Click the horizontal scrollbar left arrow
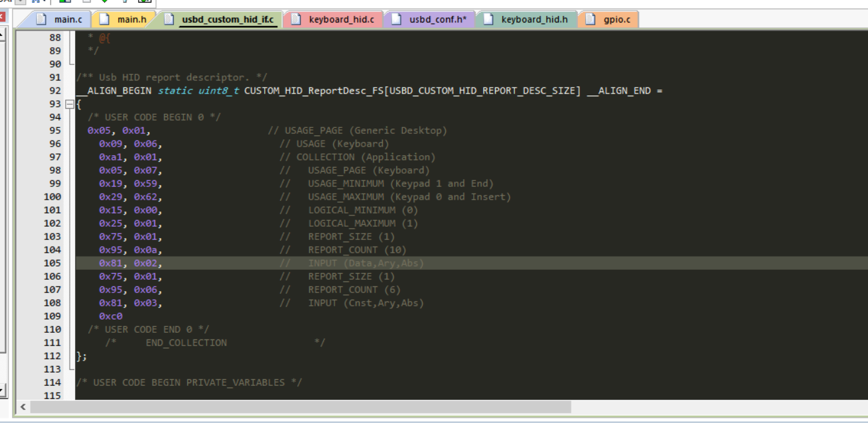Viewport: 868px width, 423px height. 23,406
